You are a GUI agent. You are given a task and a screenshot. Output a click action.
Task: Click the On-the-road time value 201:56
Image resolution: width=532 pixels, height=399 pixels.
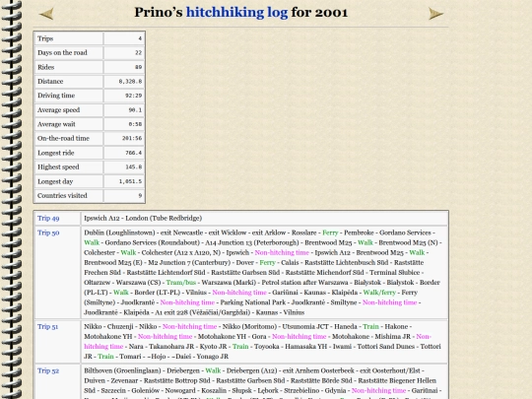click(132, 139)
